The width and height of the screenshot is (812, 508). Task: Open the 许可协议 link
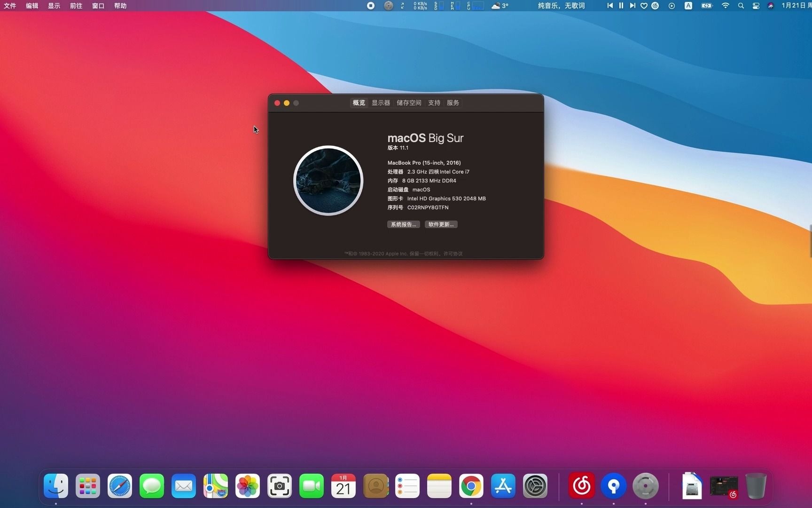453,254
